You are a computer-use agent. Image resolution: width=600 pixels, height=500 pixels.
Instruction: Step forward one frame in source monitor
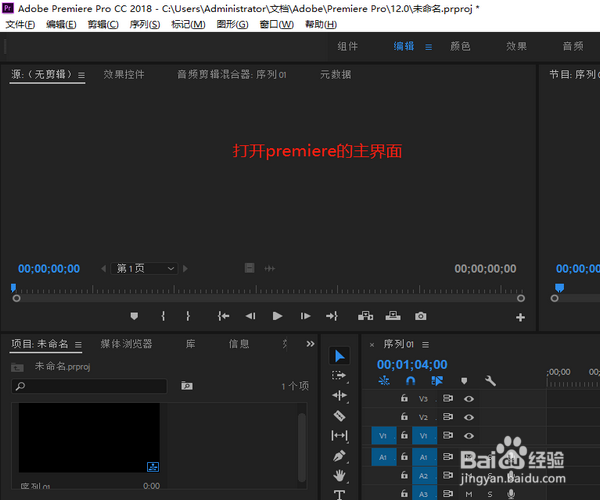[x=305, y=316]
